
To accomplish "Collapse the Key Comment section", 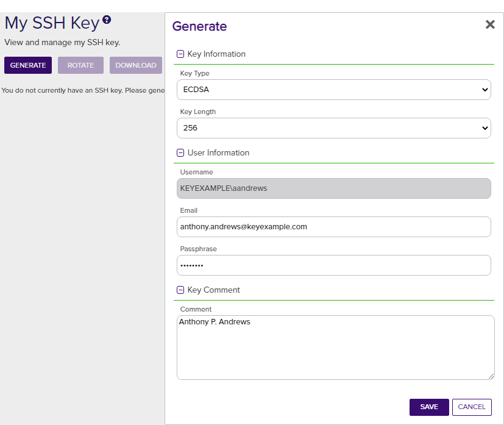I will pos(180,290).
